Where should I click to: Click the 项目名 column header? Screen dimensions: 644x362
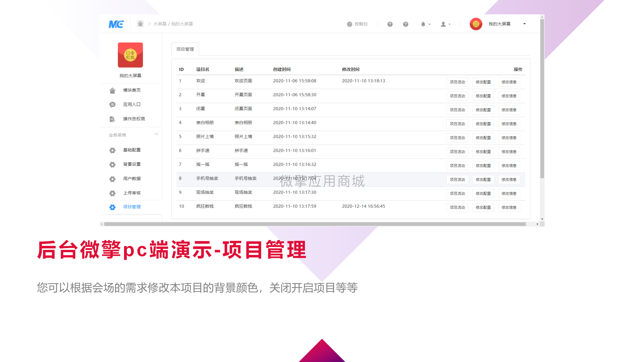[x=203, y=69]
